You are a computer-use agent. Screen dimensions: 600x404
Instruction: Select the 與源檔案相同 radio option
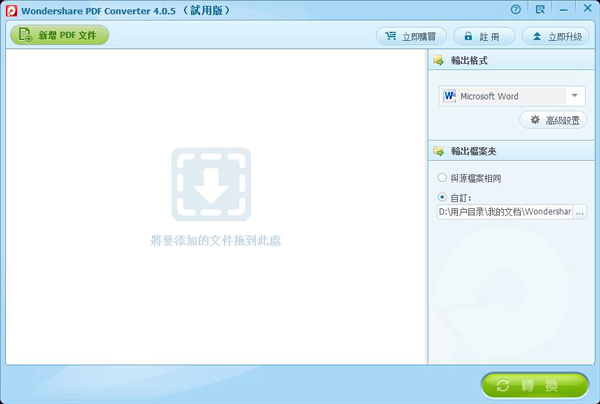pos(442,178)
